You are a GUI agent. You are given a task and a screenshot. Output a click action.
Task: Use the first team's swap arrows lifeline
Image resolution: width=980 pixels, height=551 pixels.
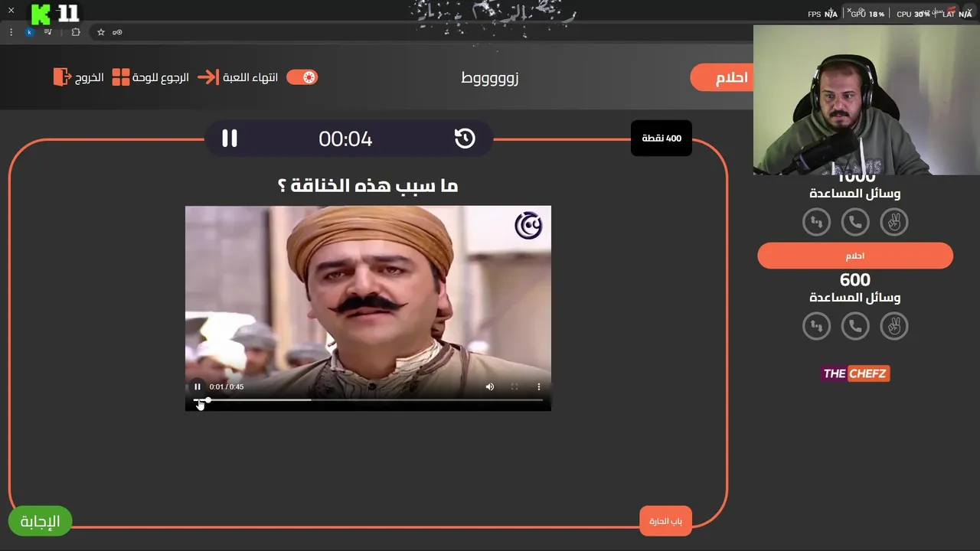(x=816, y=222)
